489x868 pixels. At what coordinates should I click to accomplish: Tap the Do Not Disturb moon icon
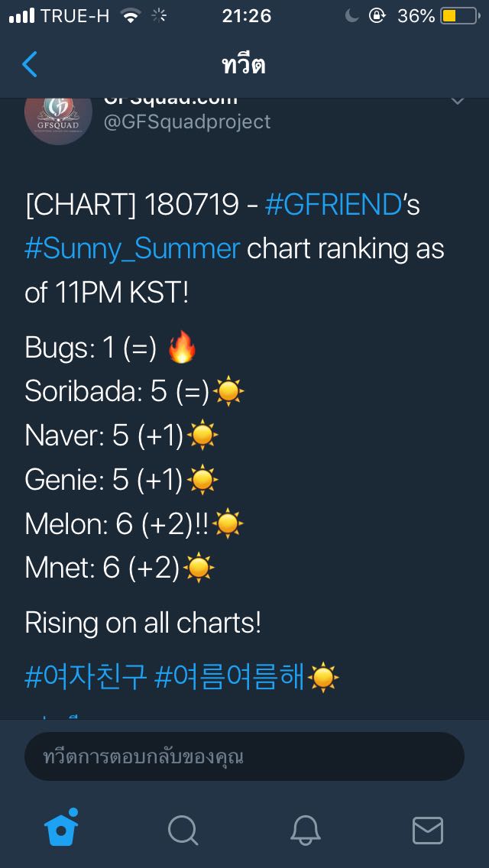click(351, 16)
